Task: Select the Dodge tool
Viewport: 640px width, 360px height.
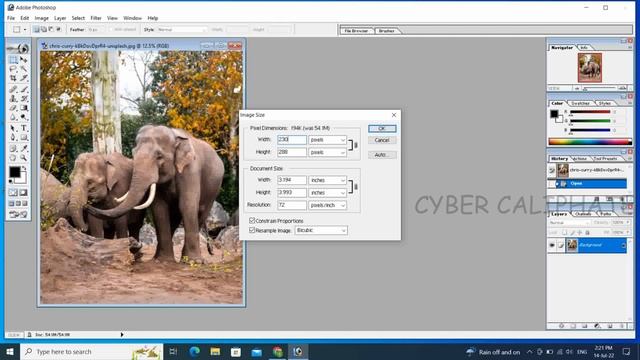Action: click(x=24, y=117)
